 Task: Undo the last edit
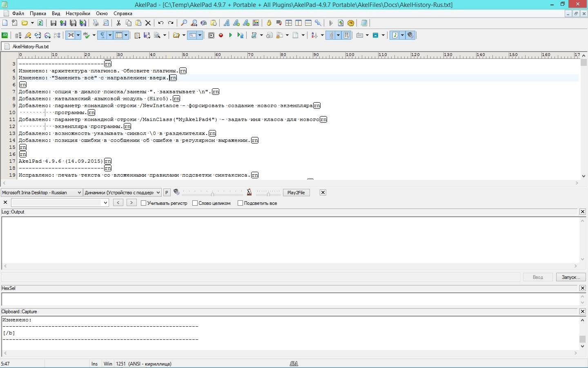tap(161, 23)
